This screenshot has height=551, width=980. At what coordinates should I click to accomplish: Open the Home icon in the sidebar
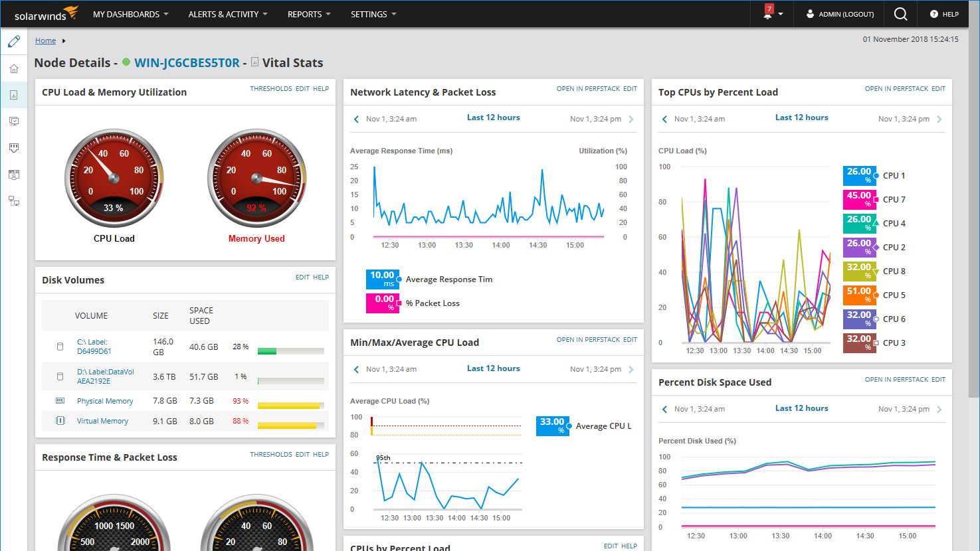(14, 68)
